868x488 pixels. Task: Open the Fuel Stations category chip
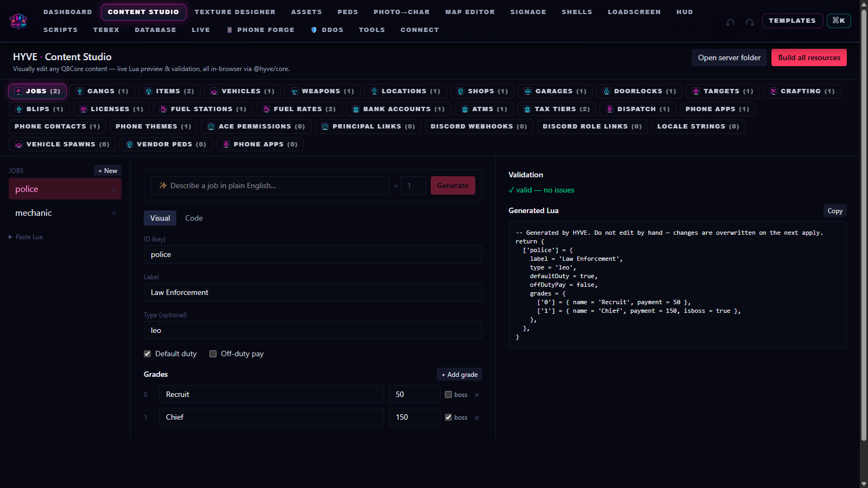[203, 109]
